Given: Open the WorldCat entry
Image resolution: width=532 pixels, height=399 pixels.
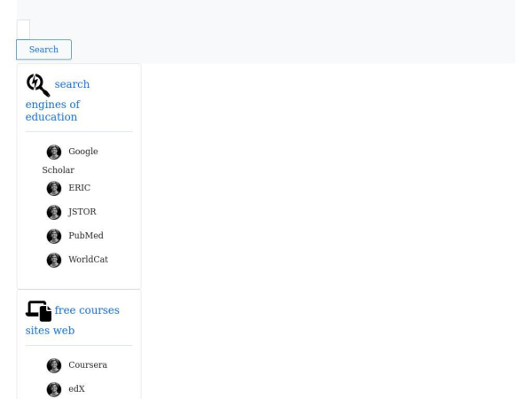Looking at the screenshot, I should 88,260.
